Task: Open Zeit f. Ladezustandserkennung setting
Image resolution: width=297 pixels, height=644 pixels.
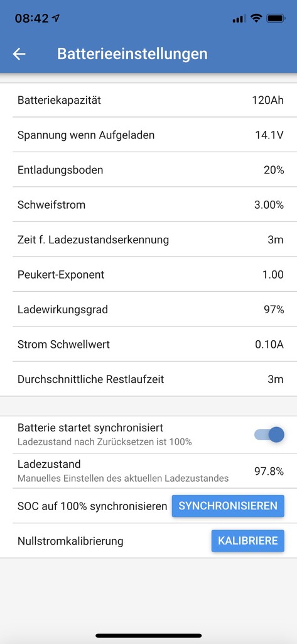Action: (148, 240)
